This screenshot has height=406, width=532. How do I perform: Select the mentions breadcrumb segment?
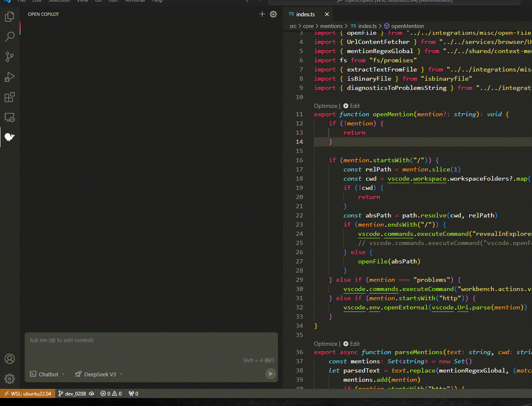tap(331, 26)
